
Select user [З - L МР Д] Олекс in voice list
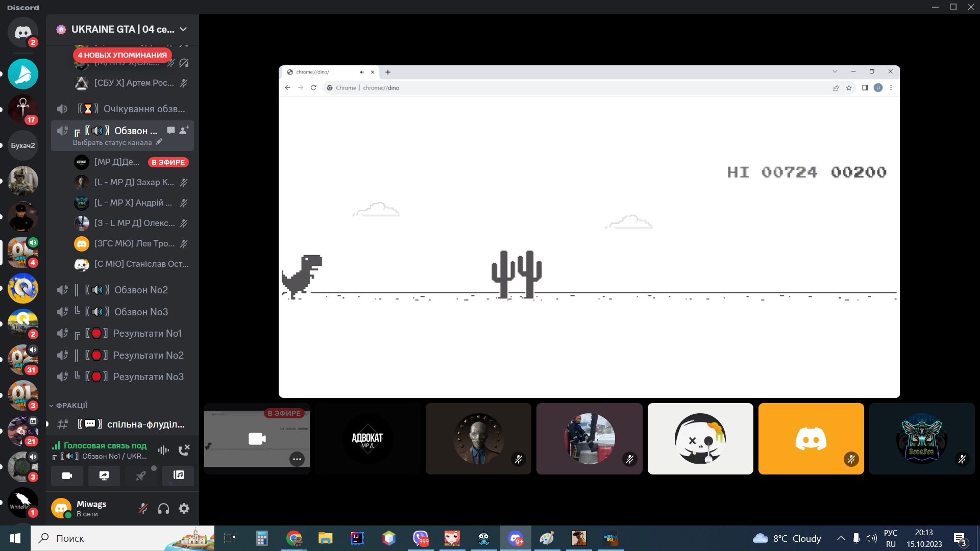pyautogui.click(x=132, y=223)
